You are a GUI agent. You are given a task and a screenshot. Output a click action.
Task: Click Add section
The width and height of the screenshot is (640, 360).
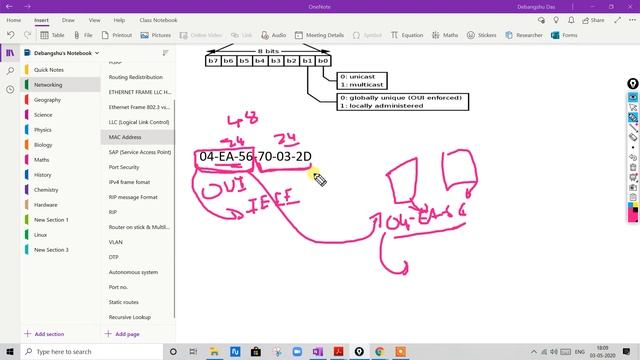(44, 334)
